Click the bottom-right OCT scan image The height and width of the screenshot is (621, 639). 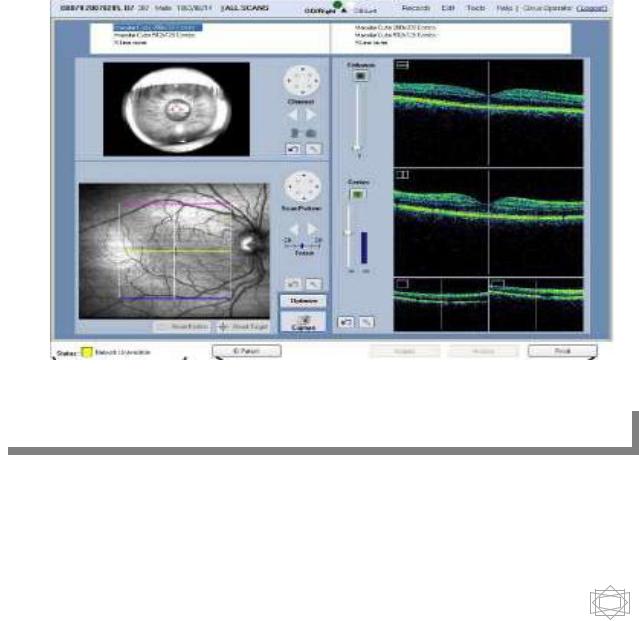[536, 305]
